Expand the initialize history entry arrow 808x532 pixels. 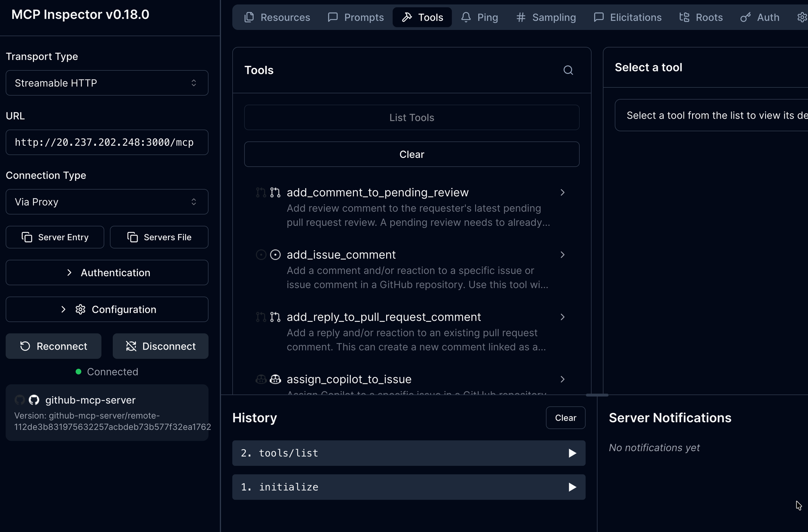click(572, 487)
